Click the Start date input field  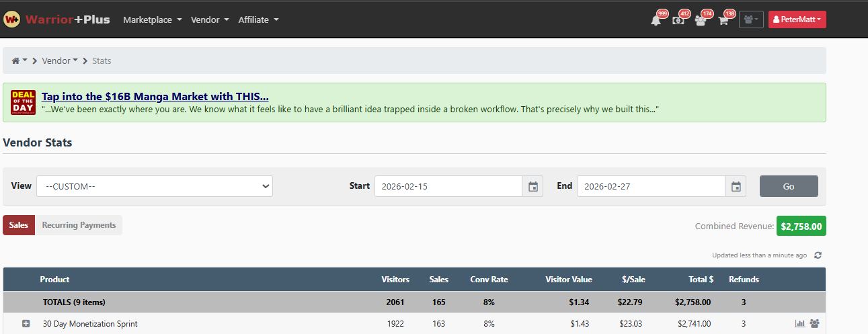tap(448, 186)
